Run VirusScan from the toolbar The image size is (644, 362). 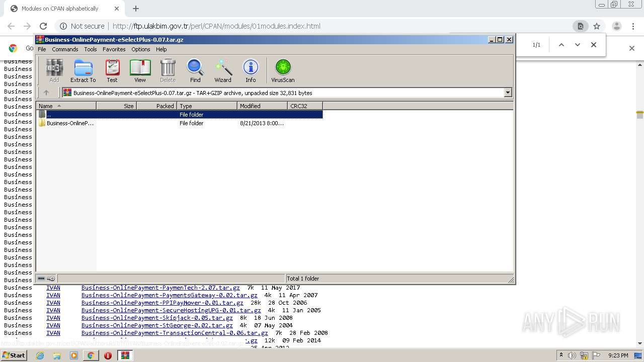point(283,70)
